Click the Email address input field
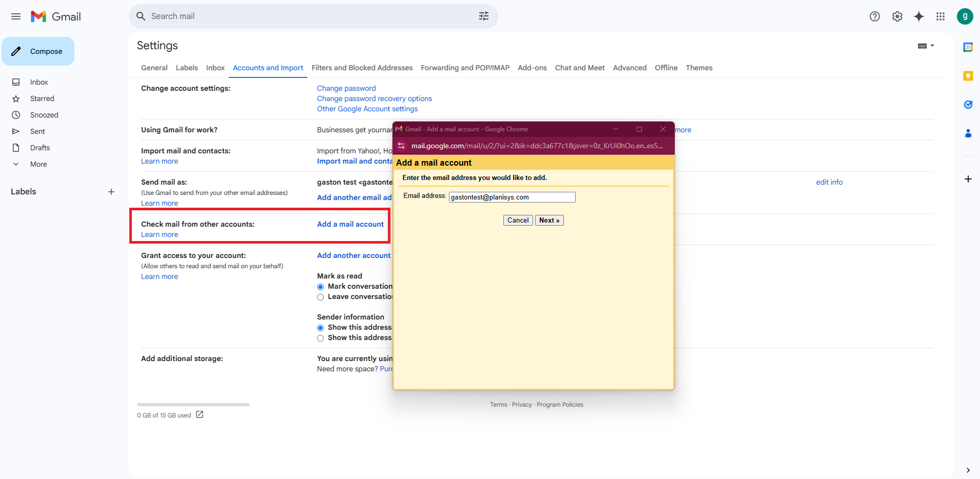This screenshot has height=479, width=980. click(x=512, y=197)
